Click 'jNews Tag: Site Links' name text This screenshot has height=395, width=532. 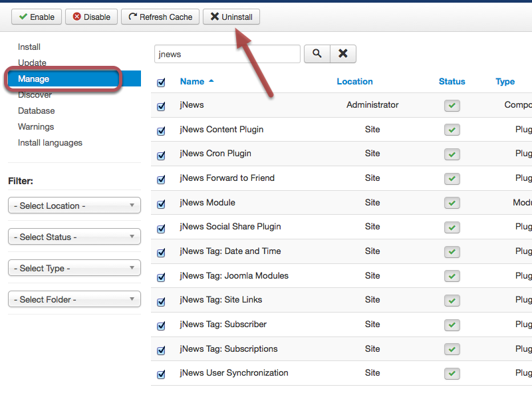click(221, 300)
